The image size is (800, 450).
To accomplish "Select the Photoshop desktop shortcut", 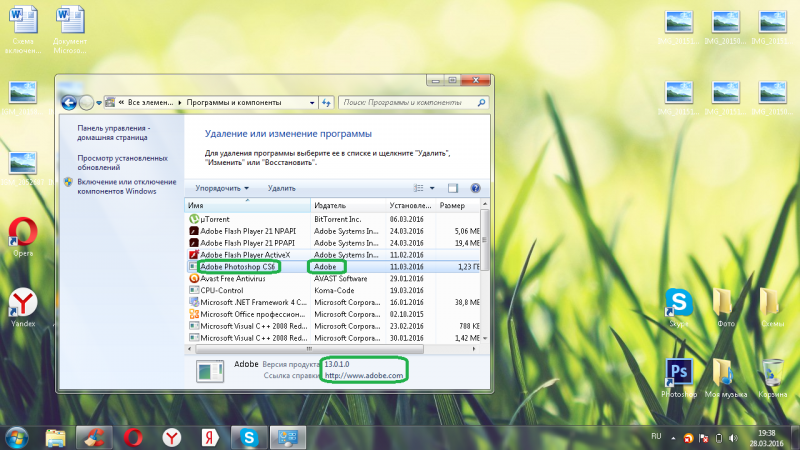I will [679, 378].
